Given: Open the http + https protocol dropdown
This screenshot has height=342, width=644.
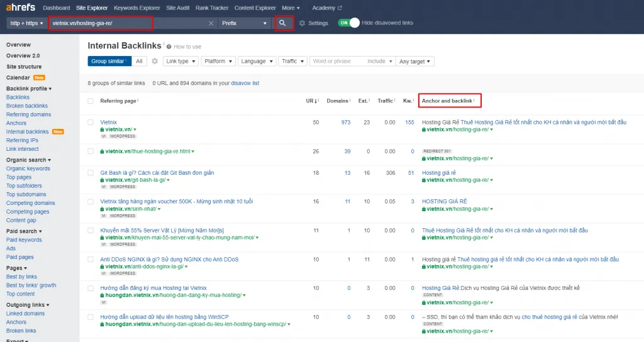Looking at the screenshot, I should point(26,23).
